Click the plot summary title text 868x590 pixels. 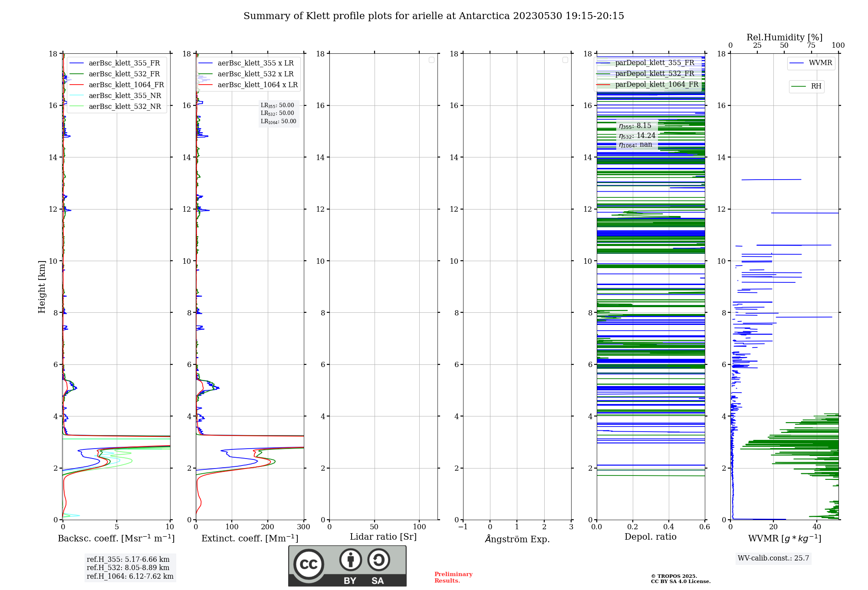click(434, 16)
